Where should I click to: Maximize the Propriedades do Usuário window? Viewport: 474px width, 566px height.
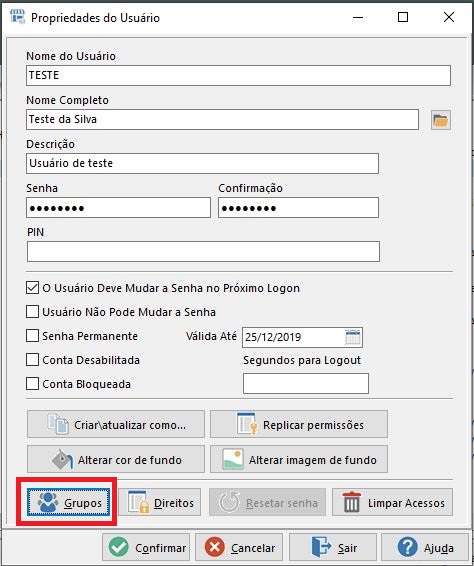(x=403, y=17)
